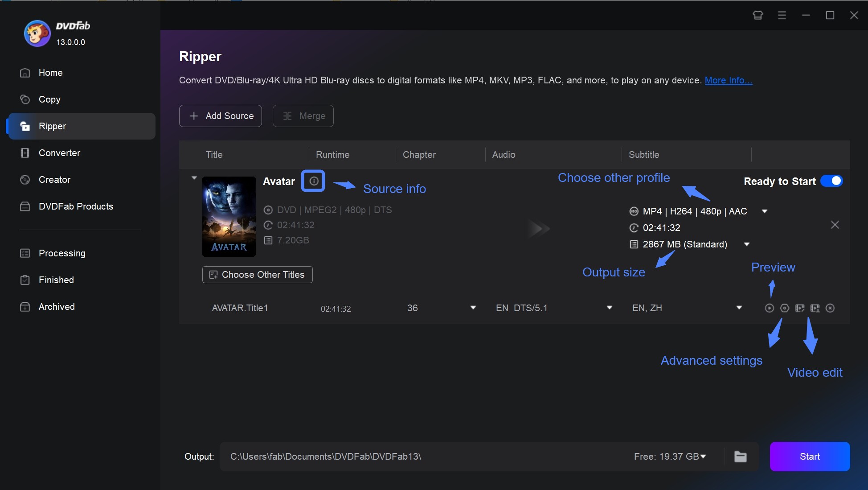
Task: Expand the output profile dropdown MP4 H264
Action: point(766,211)
